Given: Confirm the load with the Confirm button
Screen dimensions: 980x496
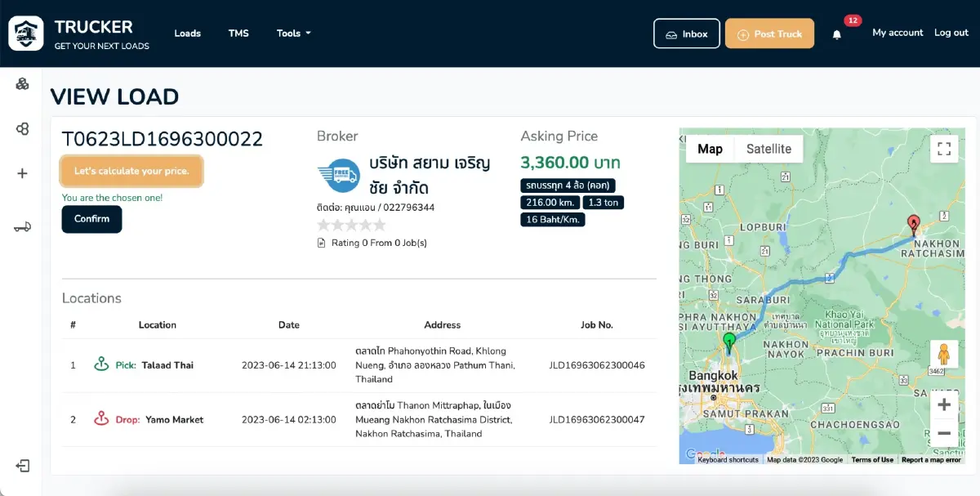Looking at the screenshot, I should coord(91,219).
